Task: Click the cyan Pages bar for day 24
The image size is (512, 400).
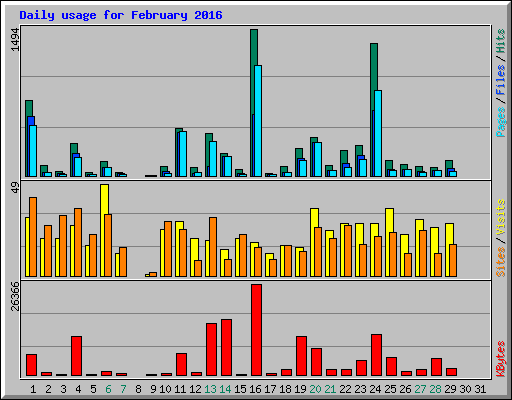Action: pyautogui.click(x=378, y=133)
